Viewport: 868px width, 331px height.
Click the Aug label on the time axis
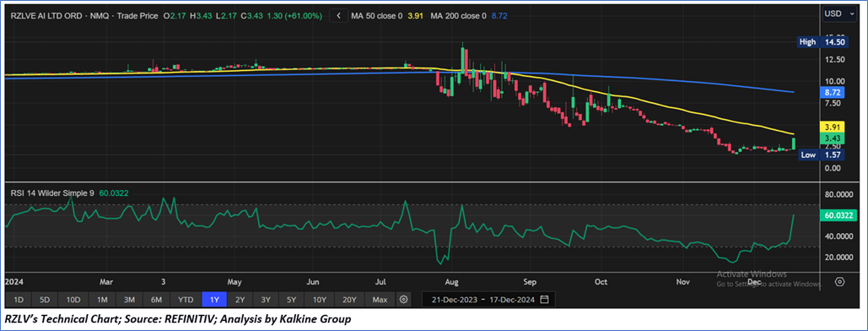[452, 282]
